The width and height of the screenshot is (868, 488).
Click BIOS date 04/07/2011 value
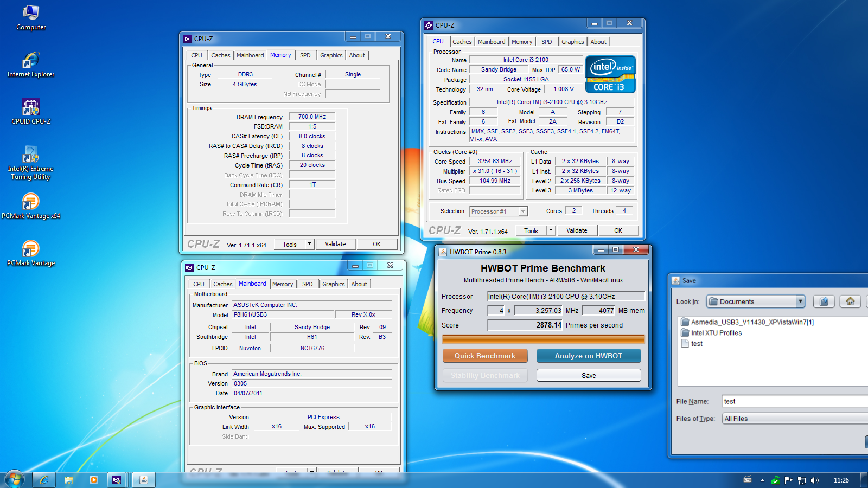[311, 393]
